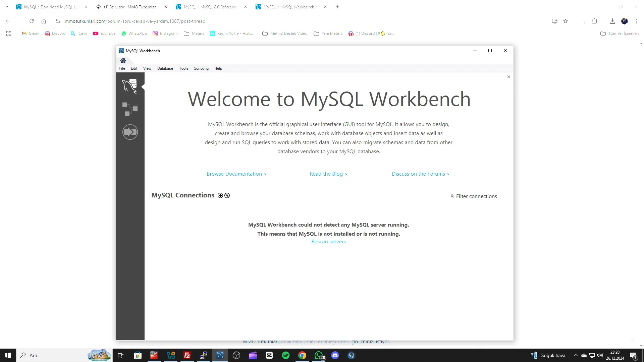The width and height of the screenshot is (644, 362).
Task: Click the taskbar search box Ara
Action: click(64, 355)
